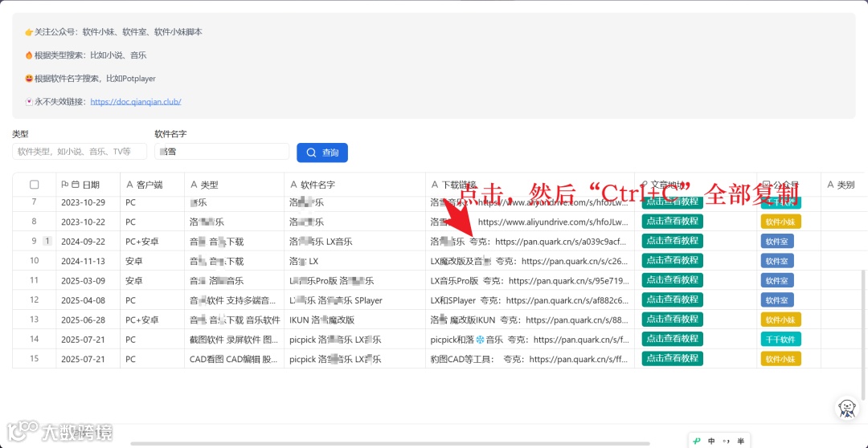This screenshot has width=868, height=448.
Task: Click the 半 half-width indicator in IME bar
Action: [x=740, y=441]
